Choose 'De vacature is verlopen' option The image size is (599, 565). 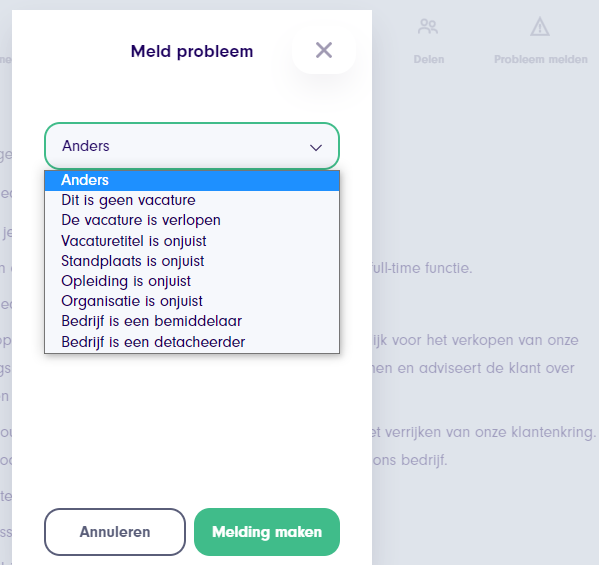coord(192,220)
